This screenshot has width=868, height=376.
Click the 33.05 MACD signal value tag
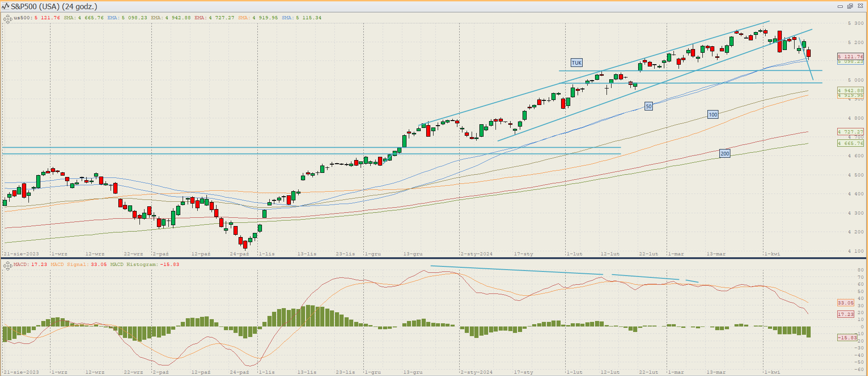pyautogui.click(x=846, y=303)
